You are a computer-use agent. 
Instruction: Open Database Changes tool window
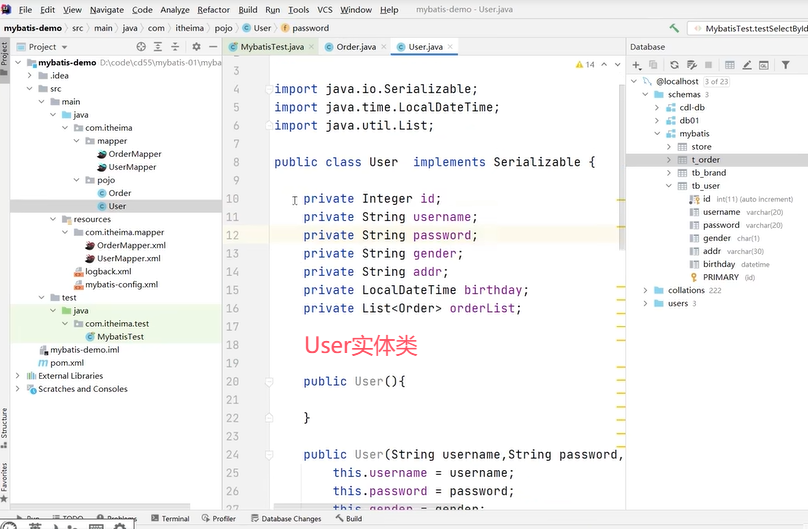[x=286, y=519]
